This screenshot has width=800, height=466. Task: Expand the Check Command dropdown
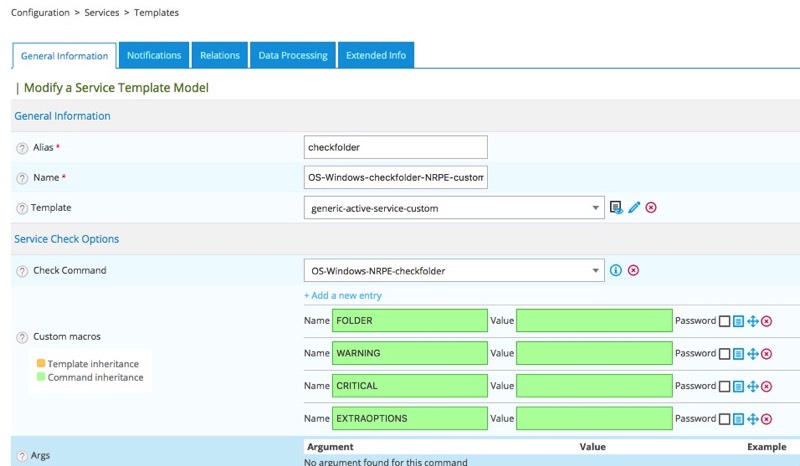(453, 270)
